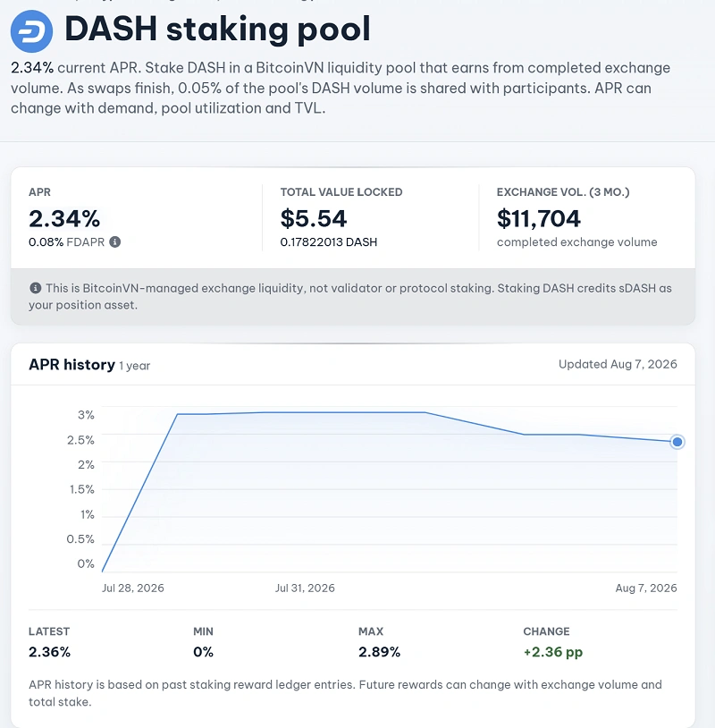The width and height of the screenshot is (715, 728).
Task: Click the DASH staking pool heading
Action: coord(217,29)
